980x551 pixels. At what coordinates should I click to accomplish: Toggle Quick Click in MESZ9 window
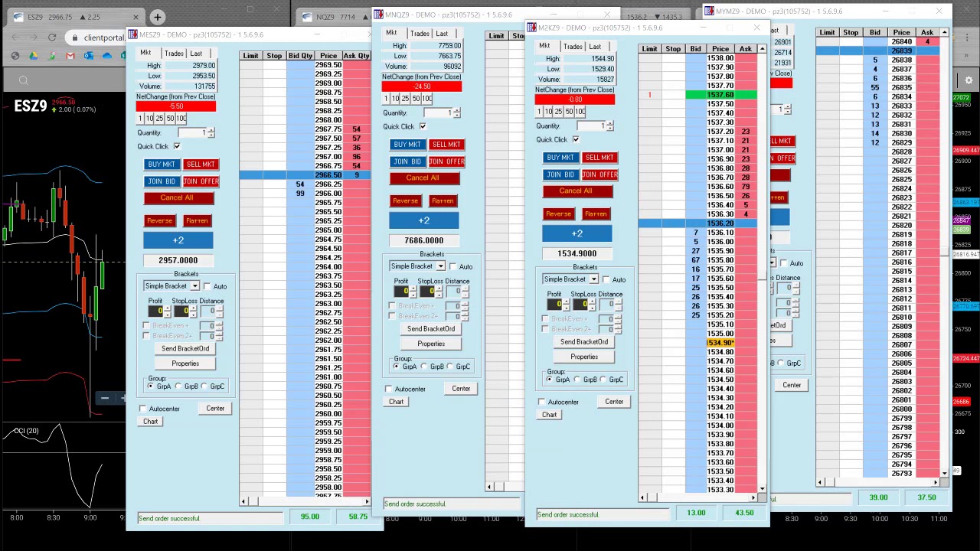177,146
